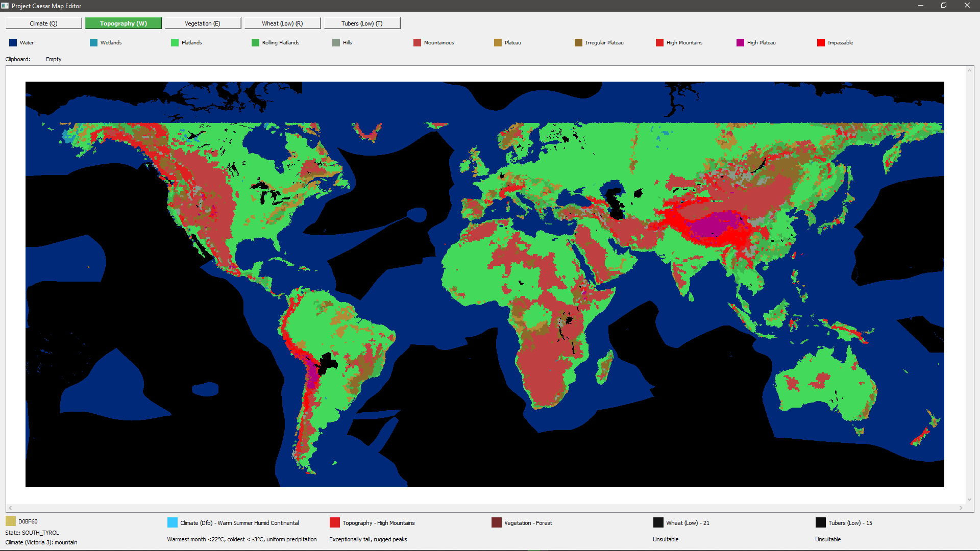Click the D0BF60 province color swatch
980x551 pixels.
coord(11,521)
